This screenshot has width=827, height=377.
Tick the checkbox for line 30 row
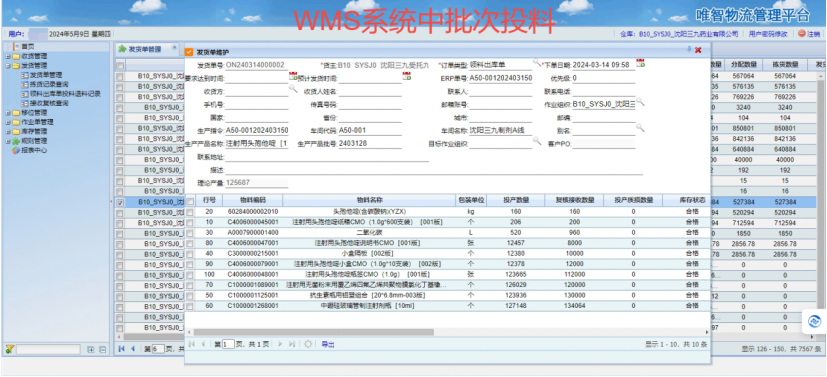click(190, 233)
